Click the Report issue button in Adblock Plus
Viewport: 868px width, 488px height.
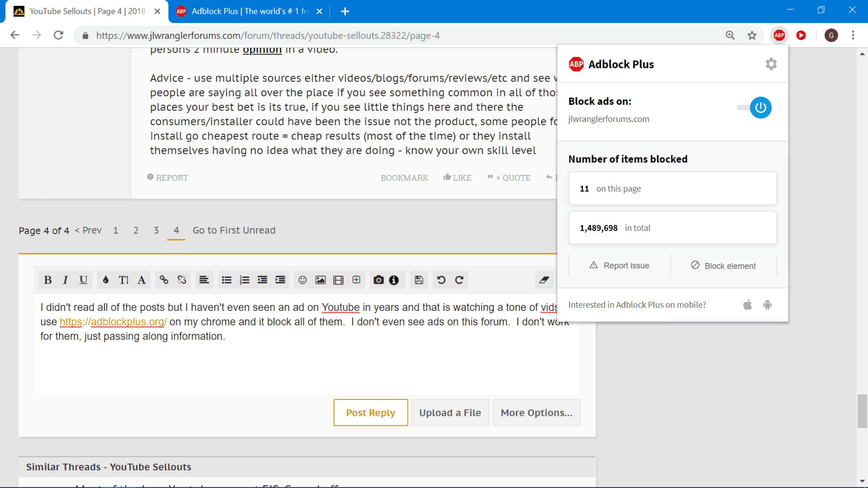coord(619,265)
